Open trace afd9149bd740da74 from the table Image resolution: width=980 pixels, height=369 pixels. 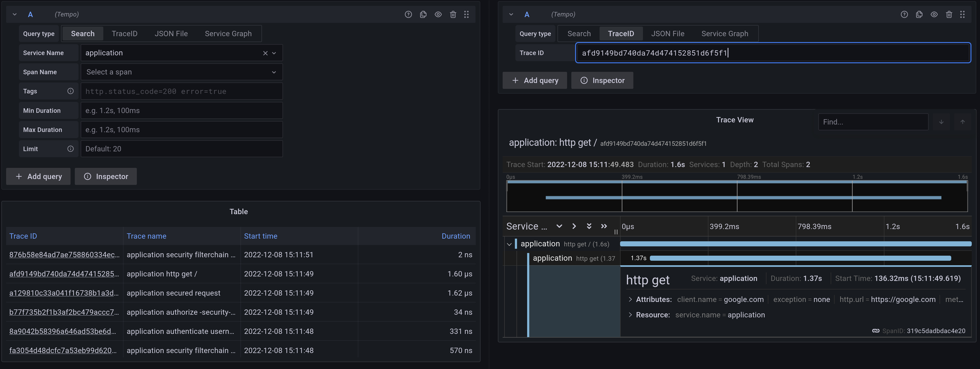(x=64, y=273)
